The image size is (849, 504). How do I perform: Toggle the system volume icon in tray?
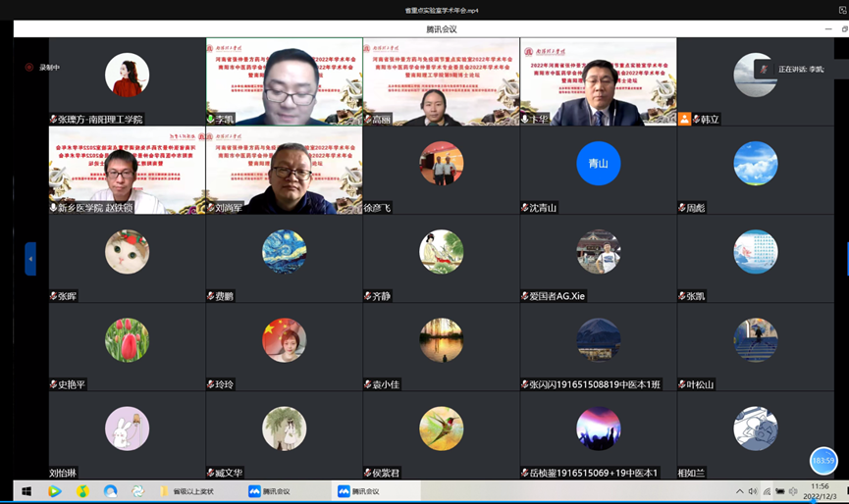[x=753, y=491]
